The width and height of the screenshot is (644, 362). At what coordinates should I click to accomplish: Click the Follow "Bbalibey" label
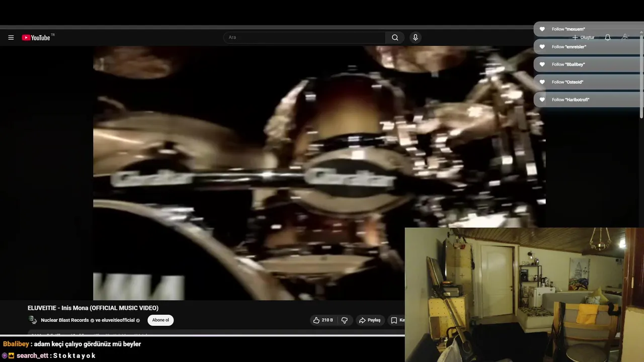coord(569,64)
